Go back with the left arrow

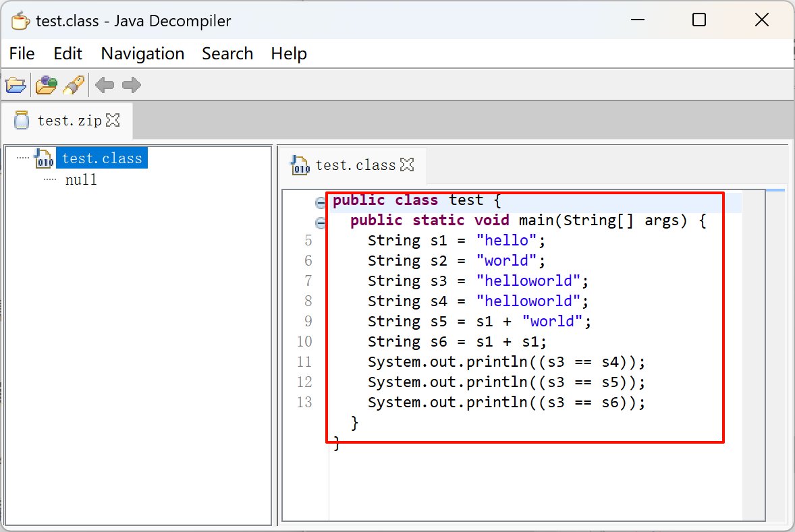[x=105, y=85]
